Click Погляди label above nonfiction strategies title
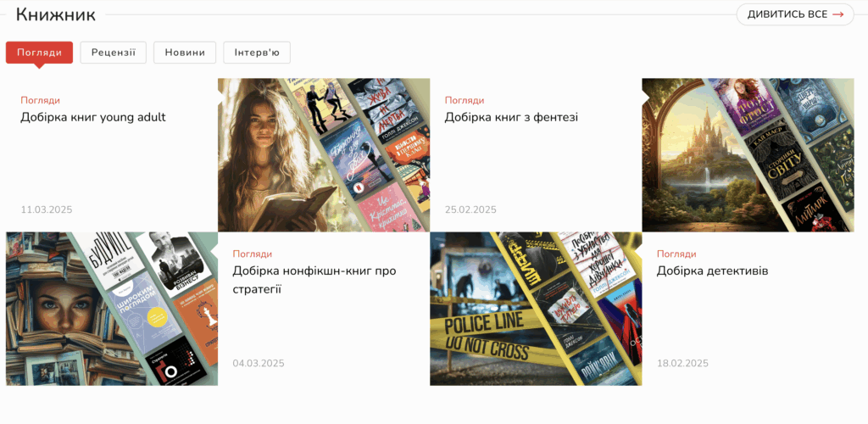The height and width of the screenshot is (424, 868). [253, 254]
